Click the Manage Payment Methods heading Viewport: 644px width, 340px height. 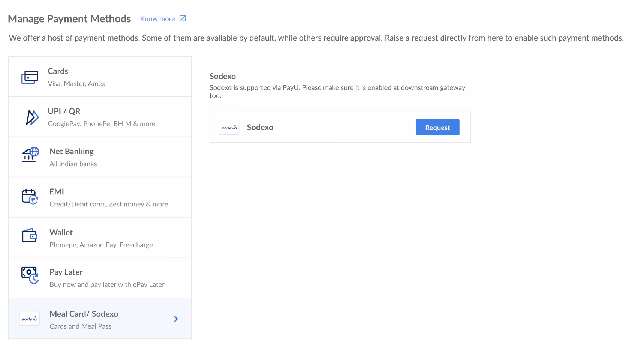pos(69,19)
